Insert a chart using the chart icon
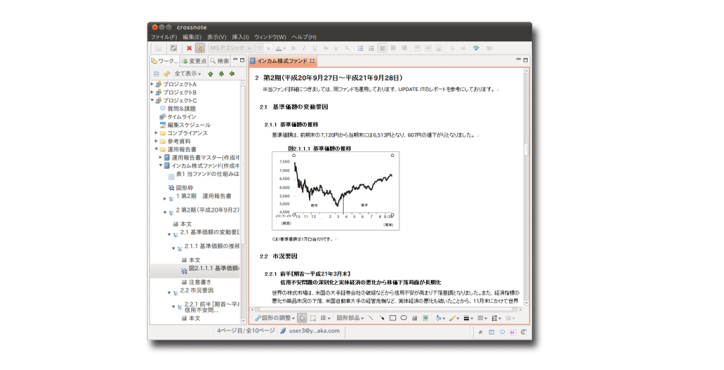Screen dimensions: 724x370 415,318
